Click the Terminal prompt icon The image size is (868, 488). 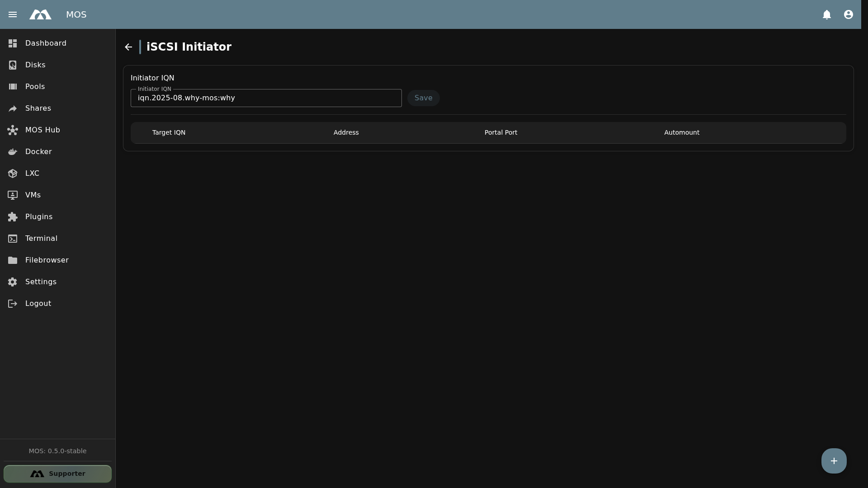[13, 239]
